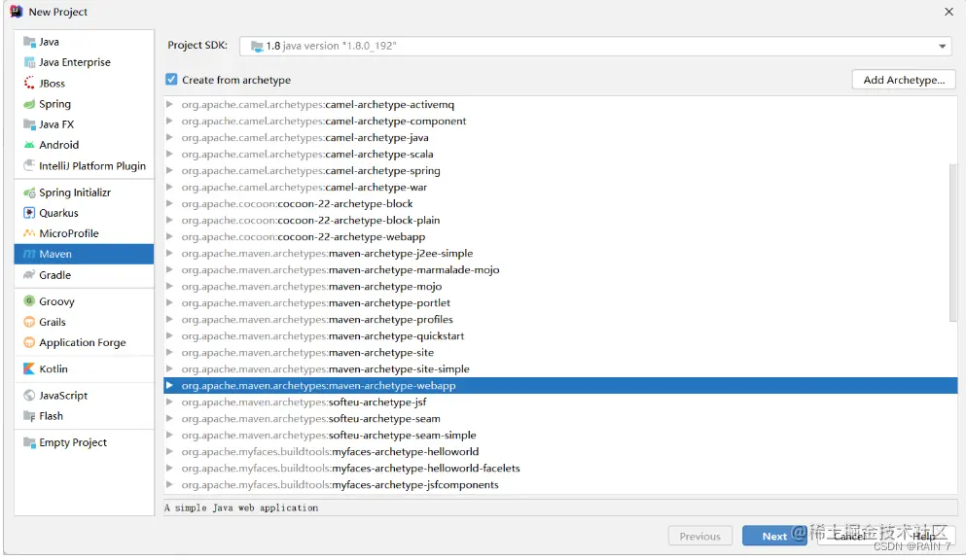Image resolution: width=966 pixels, height=560 pixels.
Task: Click the SDK folder icon in combo box
Action: point(257,46)
